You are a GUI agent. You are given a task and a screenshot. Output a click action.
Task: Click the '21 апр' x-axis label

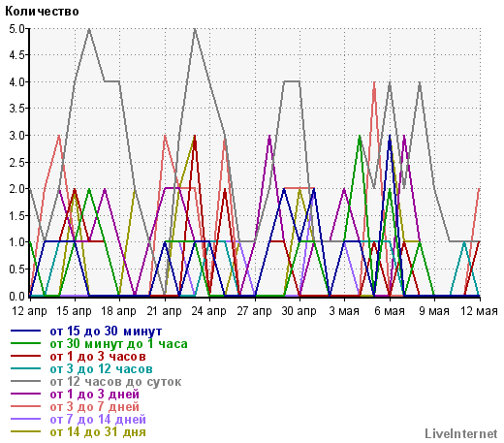pos(164,311)
